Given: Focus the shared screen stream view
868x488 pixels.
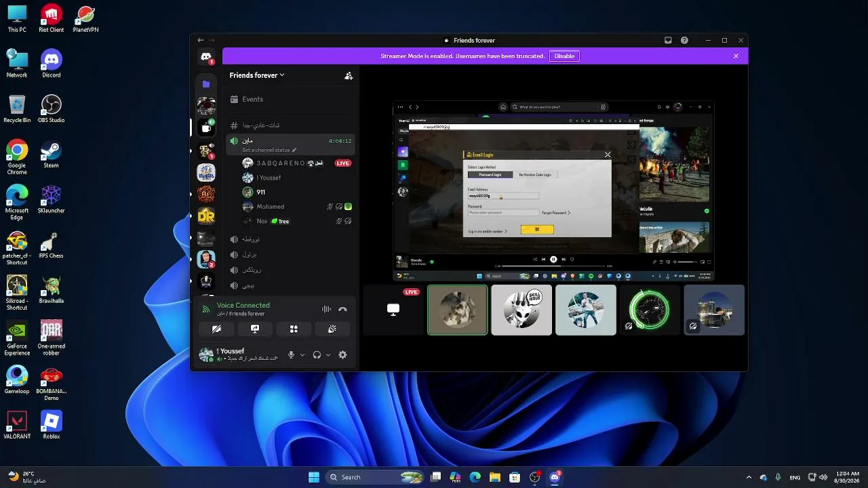Looking at the screenshot, I should [x=554, y=191].
